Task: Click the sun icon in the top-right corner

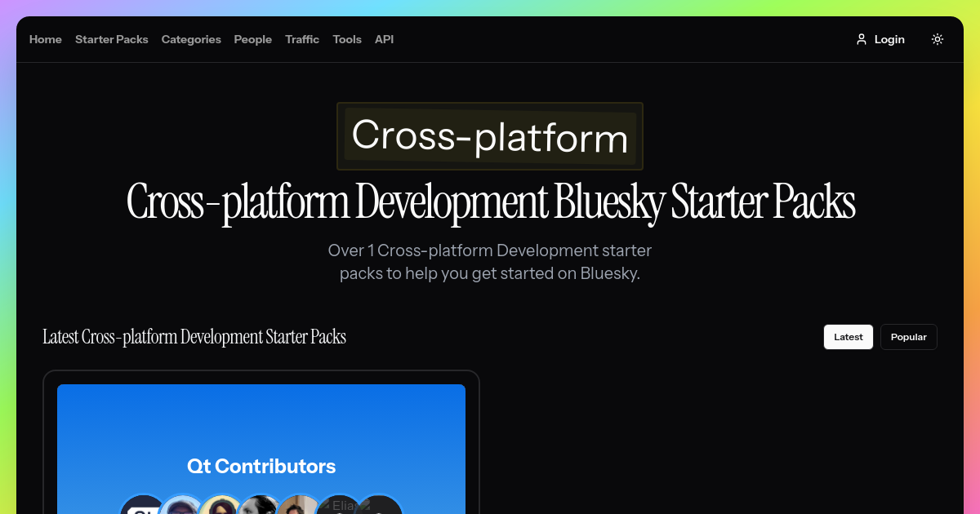Action: [938, 39]
